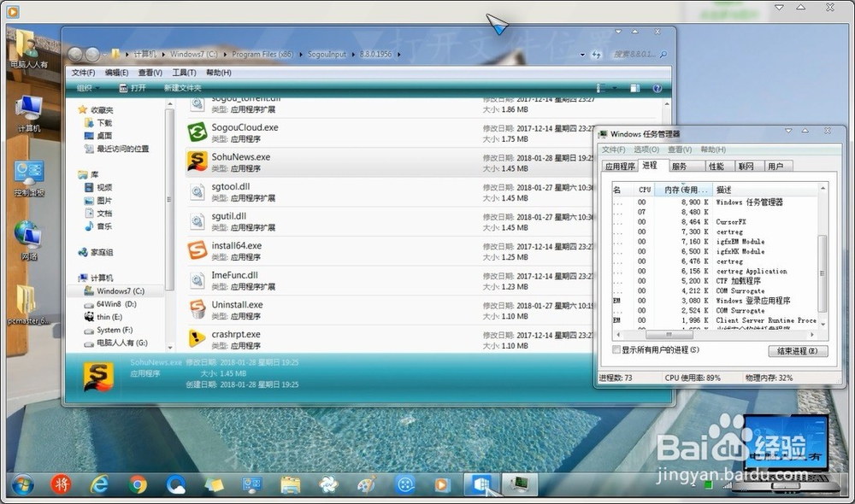Image resolution: width=855 pixels, height=504 pixels.
Task: Expand the Windows7 (C:) breadcrumb arrow
Action: (225, 55)
